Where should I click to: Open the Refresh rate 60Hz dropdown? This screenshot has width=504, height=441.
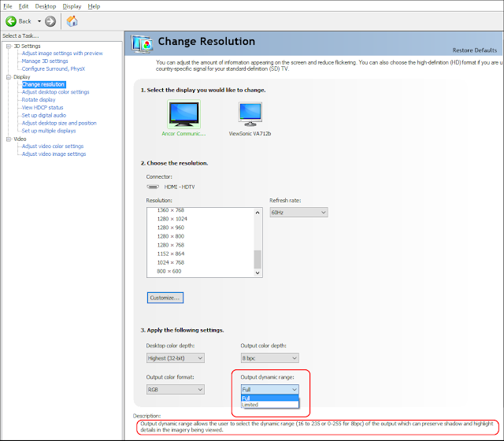[x=298, y=213]
